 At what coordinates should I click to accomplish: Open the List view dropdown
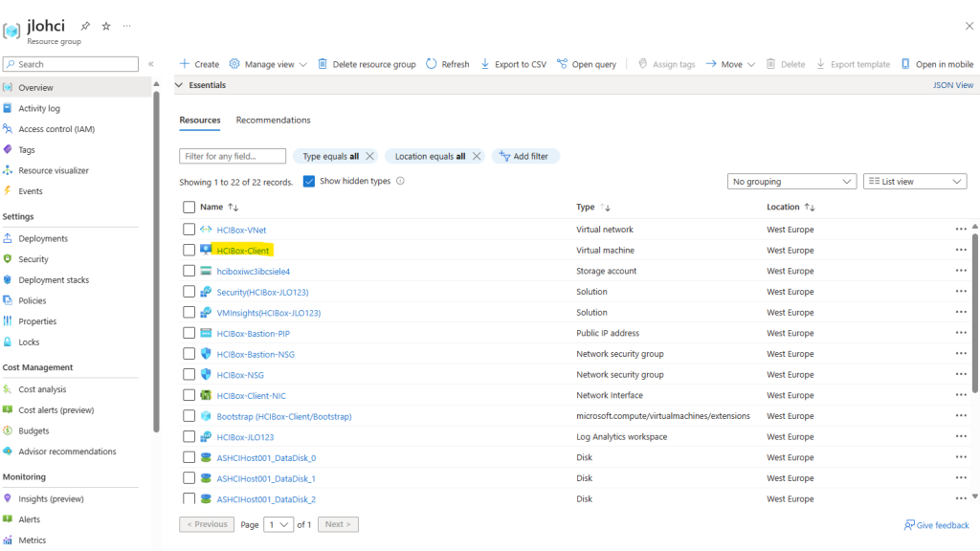(x=915, y=181)
